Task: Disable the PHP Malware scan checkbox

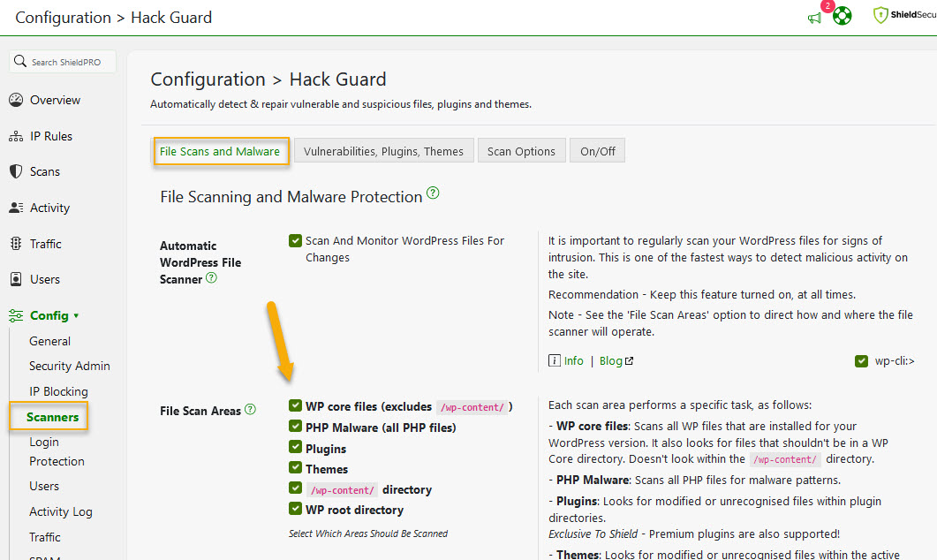Action: point(295,427)
